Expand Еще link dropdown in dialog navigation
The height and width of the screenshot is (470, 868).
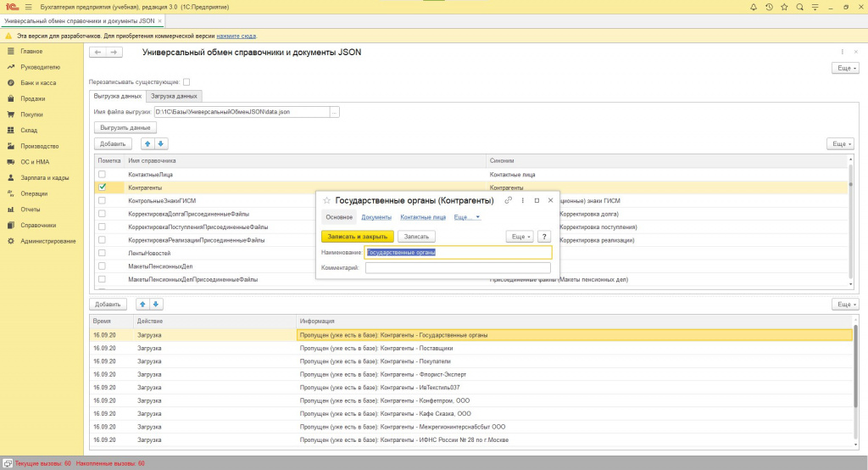(467, 217)
